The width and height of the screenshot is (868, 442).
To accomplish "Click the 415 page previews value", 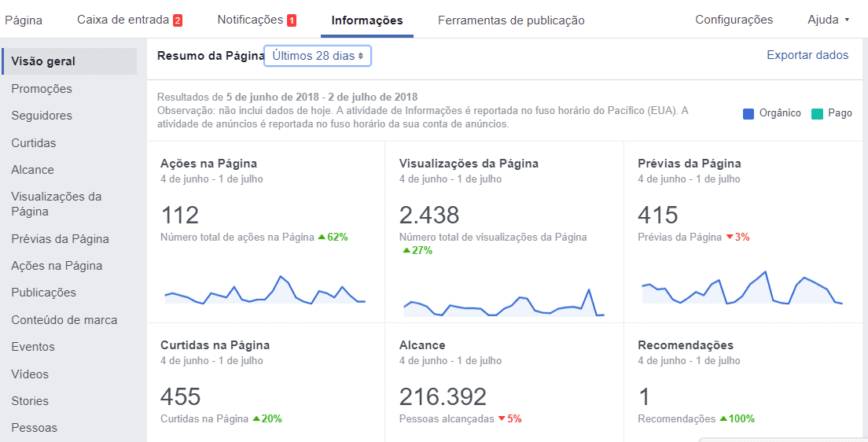I will [x=658, y=215].
